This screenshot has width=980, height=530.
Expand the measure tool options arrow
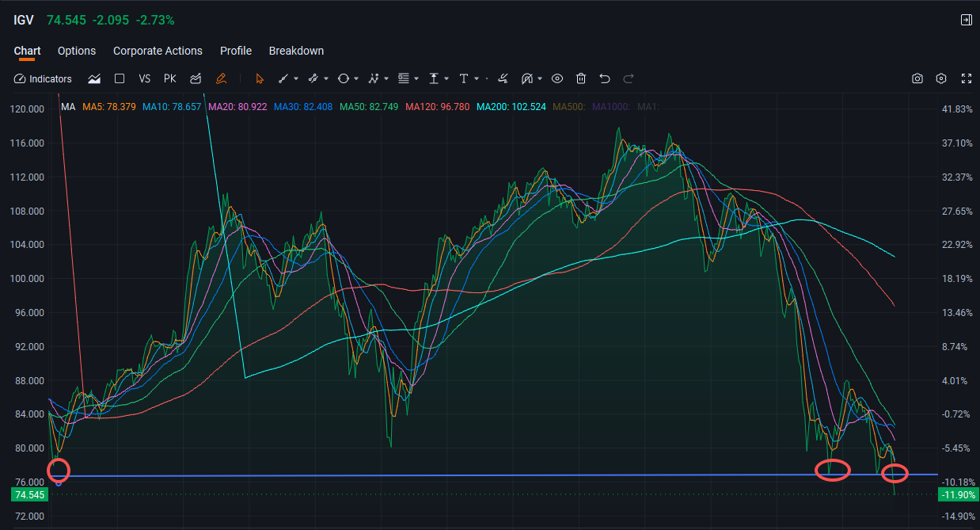(x=446, y=78)
